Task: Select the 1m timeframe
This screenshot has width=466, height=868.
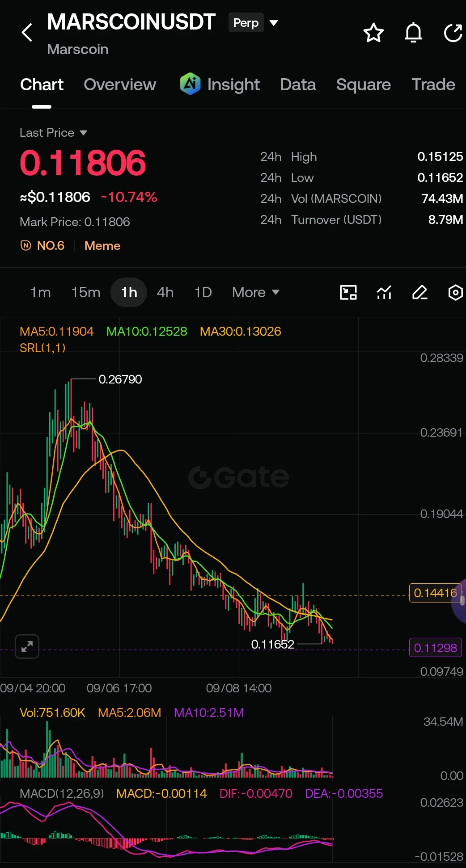Action: [x=40, y=292]
